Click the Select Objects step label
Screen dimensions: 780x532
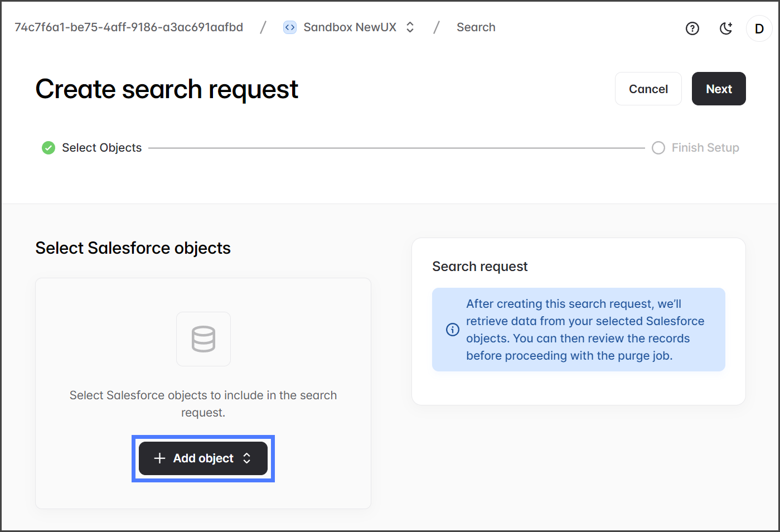101,148
